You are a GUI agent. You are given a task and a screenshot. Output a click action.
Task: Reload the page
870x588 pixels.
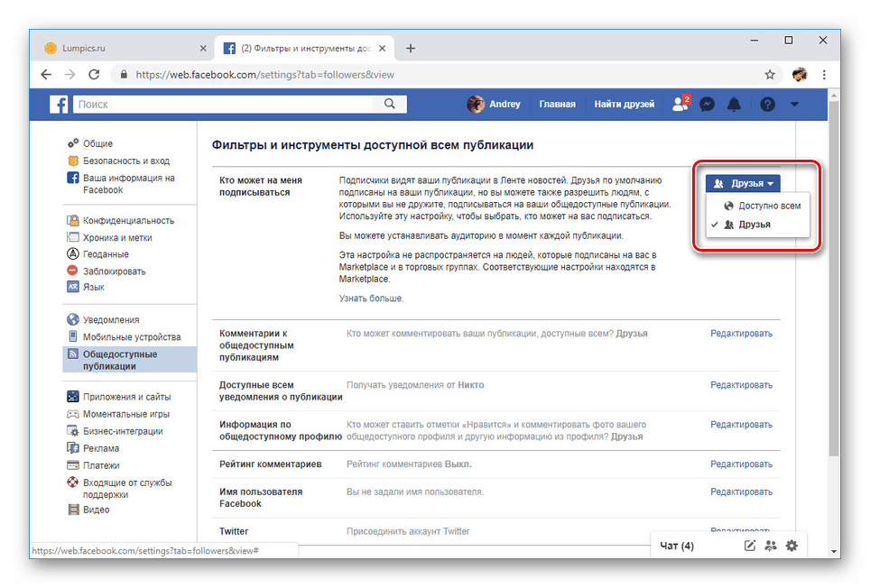(x=95, y=74)
